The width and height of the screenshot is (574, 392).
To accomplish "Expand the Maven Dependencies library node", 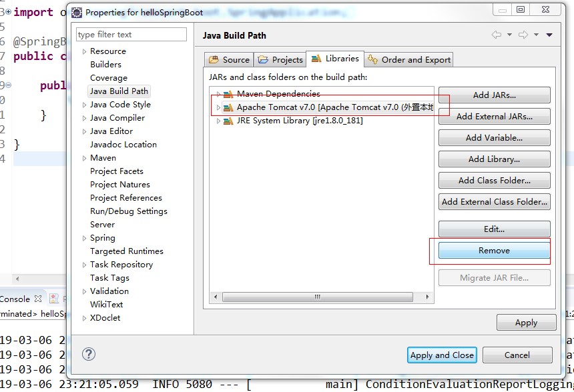I will tap(218, 95).
